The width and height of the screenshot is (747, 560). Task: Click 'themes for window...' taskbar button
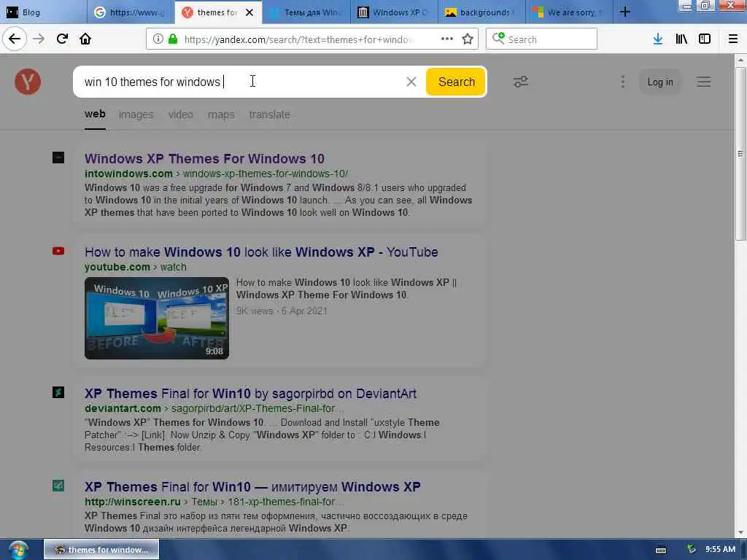point(101,550)
